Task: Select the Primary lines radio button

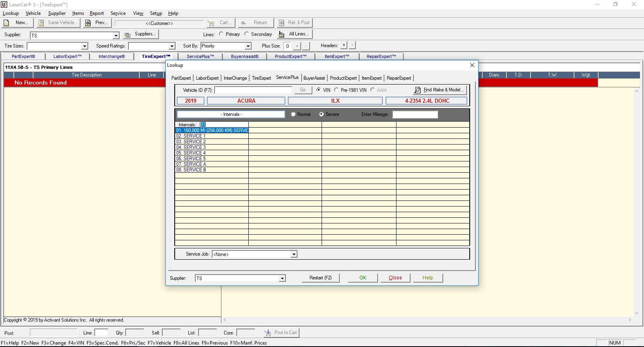Action: [221, 34]
